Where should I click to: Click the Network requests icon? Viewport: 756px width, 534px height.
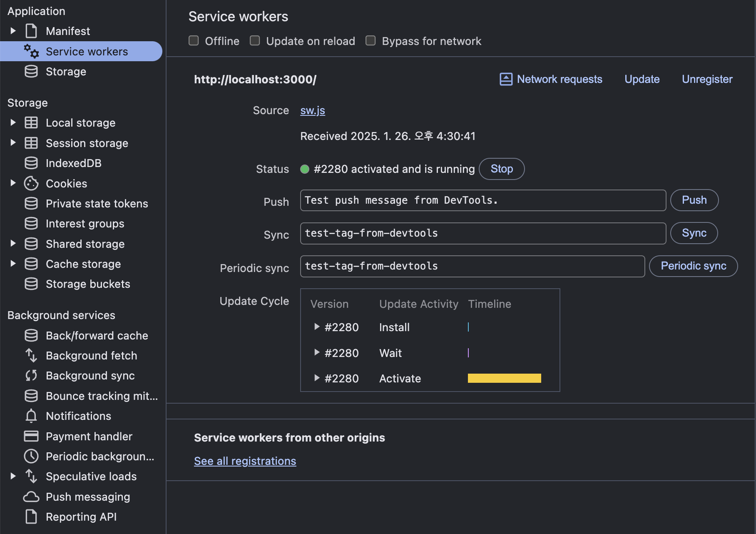[x=506, y=79]
